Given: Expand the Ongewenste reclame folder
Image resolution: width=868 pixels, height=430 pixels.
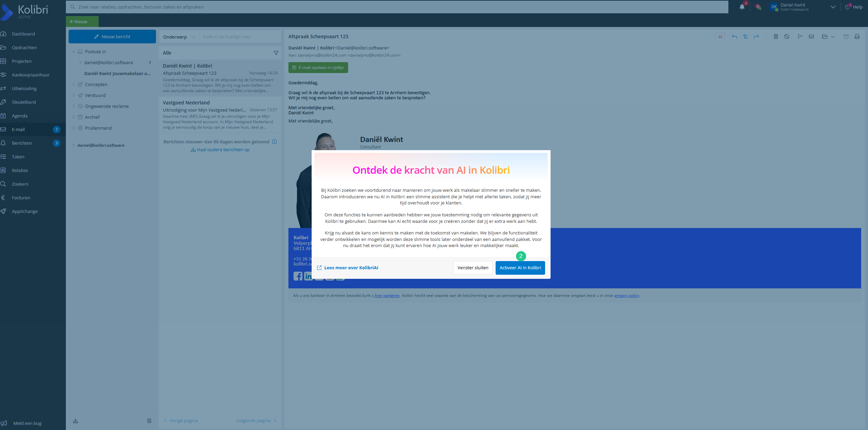Looking at the screenshot, I should click(x=73, y=106).
